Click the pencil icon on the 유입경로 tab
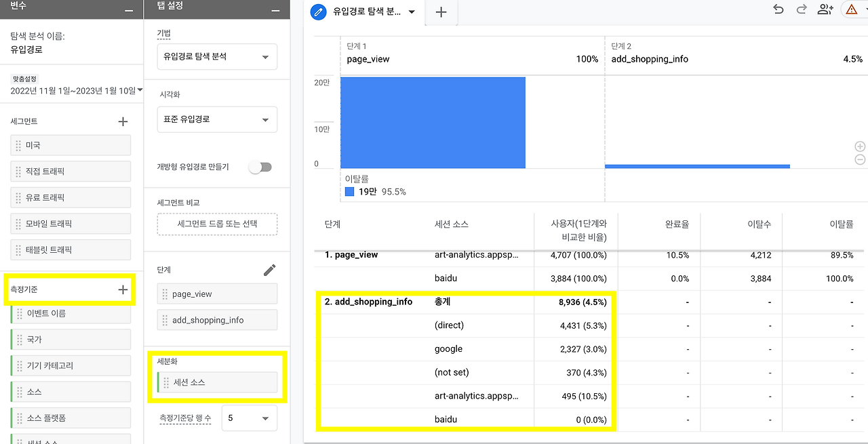868x444 pixels. (x=318, y=12)
